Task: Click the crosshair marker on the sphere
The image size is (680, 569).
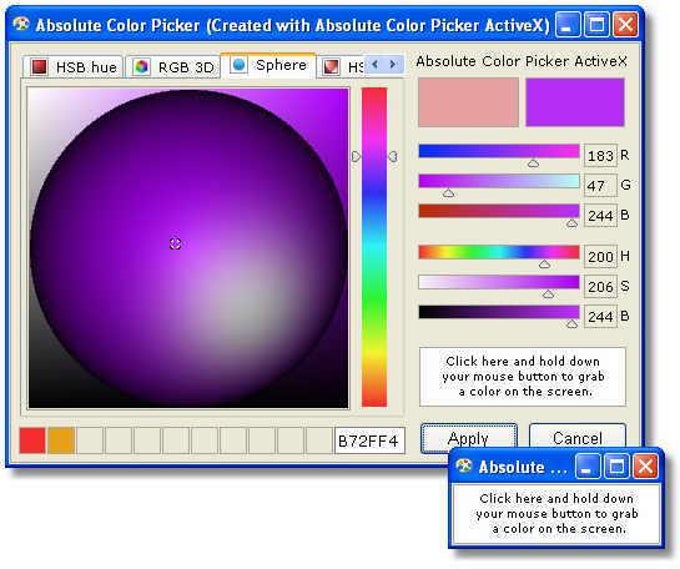Action: pos(175,243)
